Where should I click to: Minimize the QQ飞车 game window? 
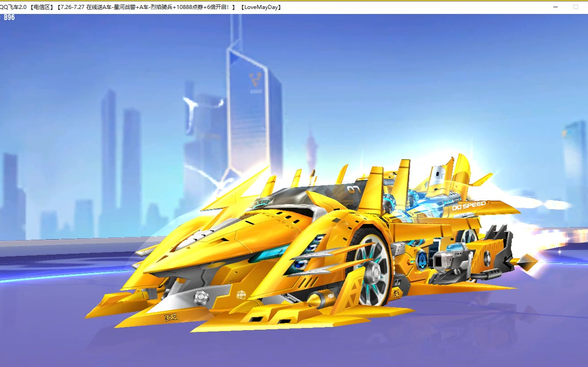(x=556, y=7)
